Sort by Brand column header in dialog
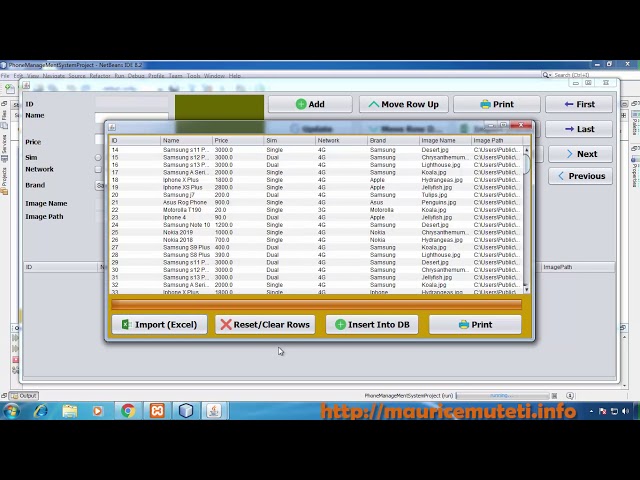Screen dimensions: 640x480 pyautogui.click(x=393, y=140)
